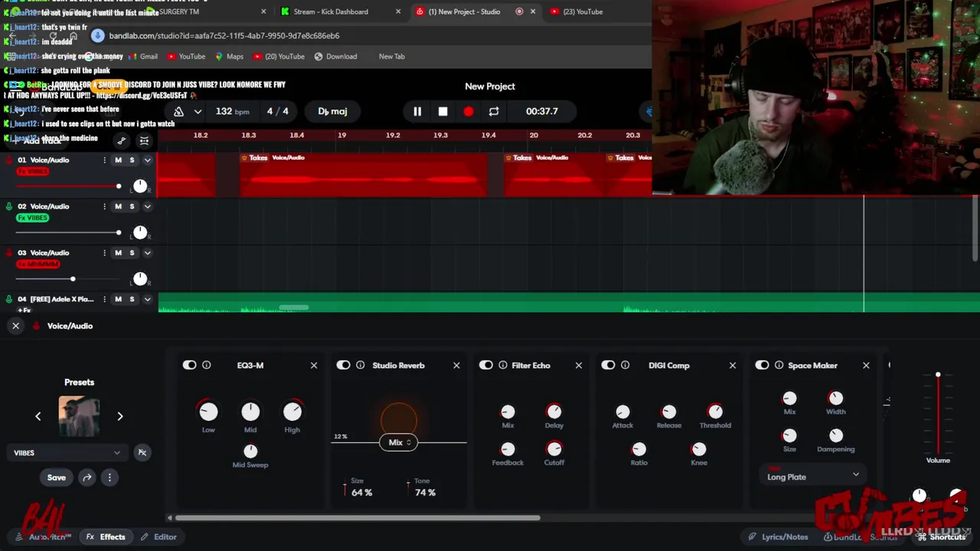The image size is (980, 551).
Task: Mute track 04 Adele X Piano
Action: coord(118,299)
